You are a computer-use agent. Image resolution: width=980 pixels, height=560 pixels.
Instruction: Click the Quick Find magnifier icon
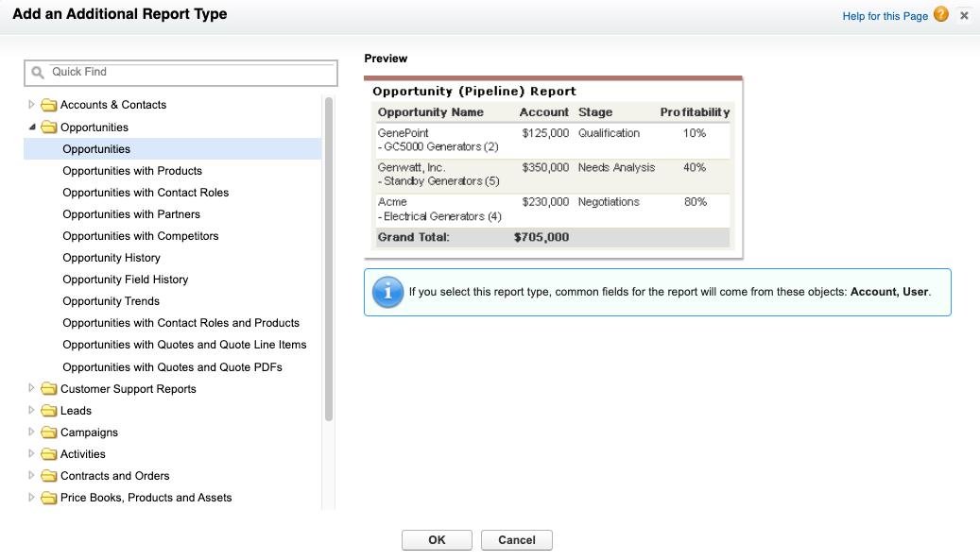tap(38, 72)
